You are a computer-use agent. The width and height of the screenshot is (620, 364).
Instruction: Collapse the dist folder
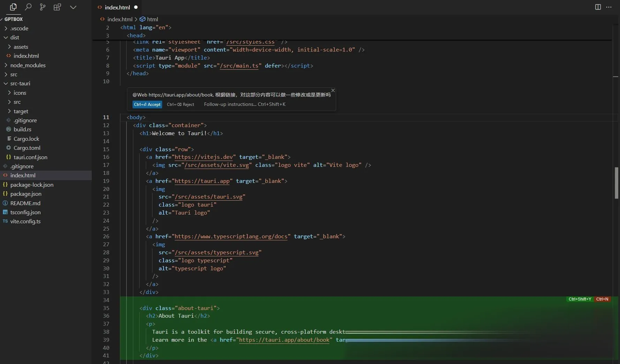click(15, 37)
